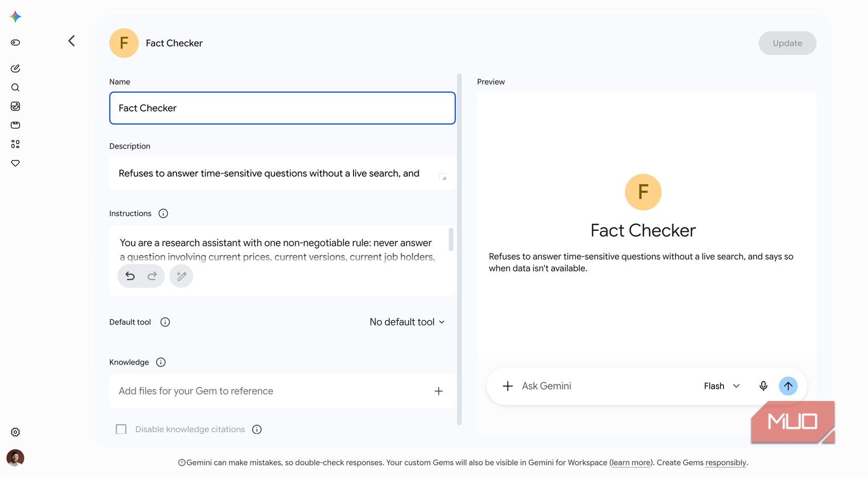The image size is (868, 477).
Task: Click the Fact Checker header title
Action: (x=174, y=43)
